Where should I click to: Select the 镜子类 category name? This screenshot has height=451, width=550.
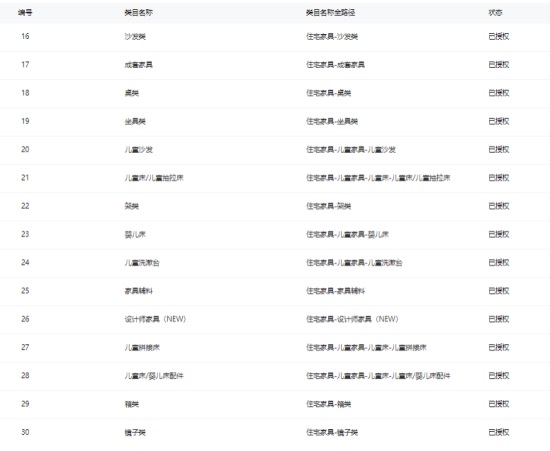tap(135, 432)
